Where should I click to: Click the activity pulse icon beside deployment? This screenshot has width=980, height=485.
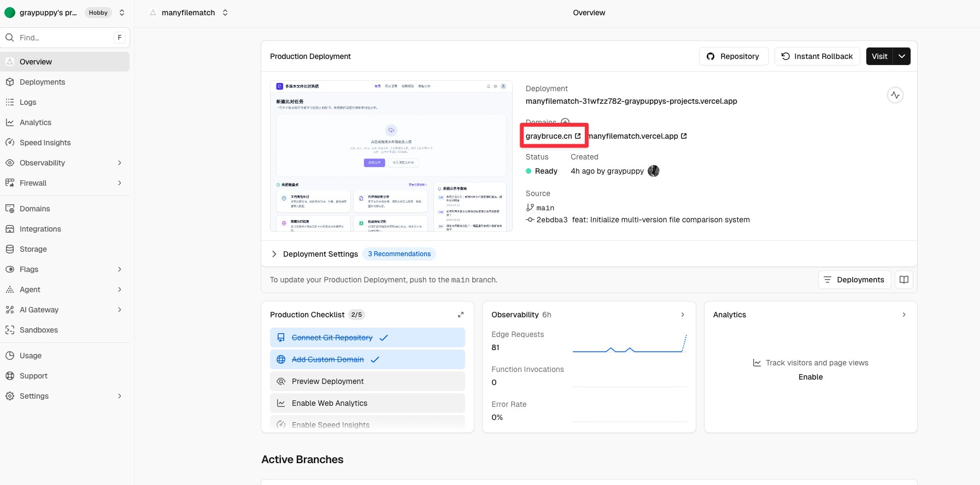point(895,95)
